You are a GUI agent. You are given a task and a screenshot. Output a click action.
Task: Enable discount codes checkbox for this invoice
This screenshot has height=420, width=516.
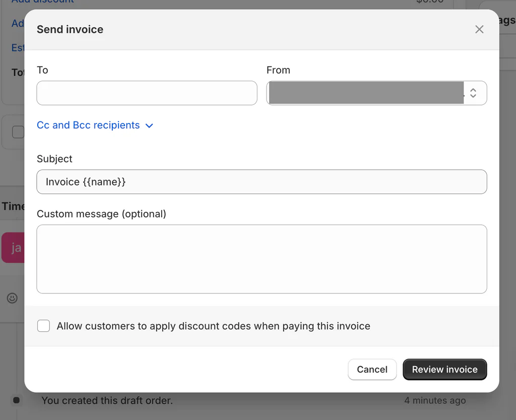[x=43, y=326]
